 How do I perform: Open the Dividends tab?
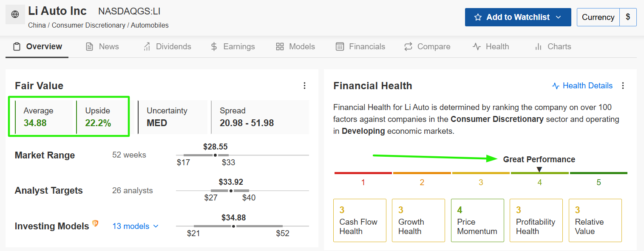coord(167,47)
